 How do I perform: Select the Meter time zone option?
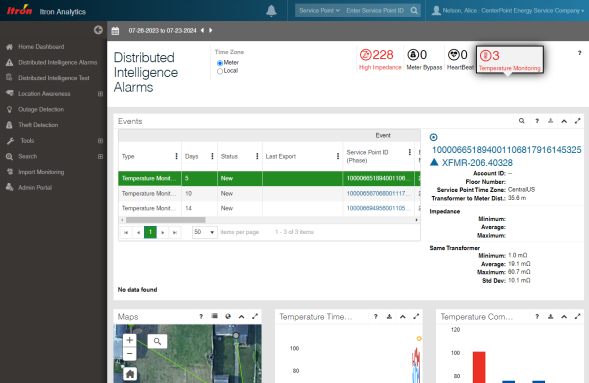[x=220, y=63]
